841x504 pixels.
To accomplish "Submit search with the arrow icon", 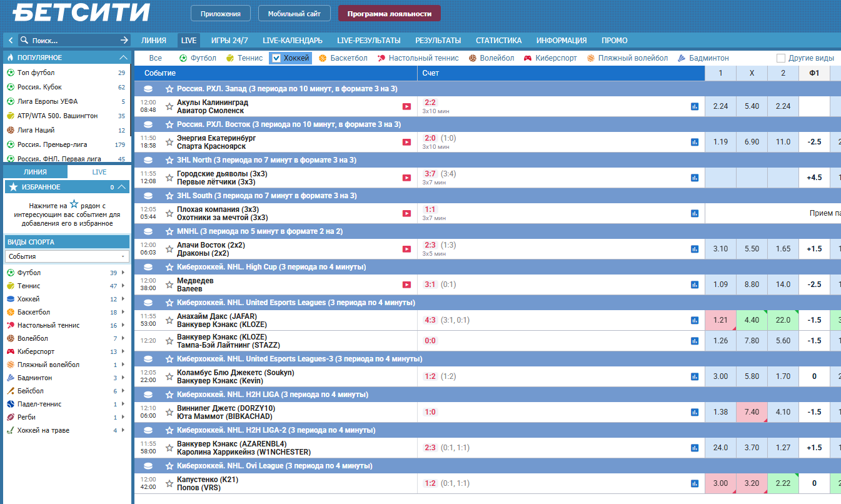I will coord(124,40).
